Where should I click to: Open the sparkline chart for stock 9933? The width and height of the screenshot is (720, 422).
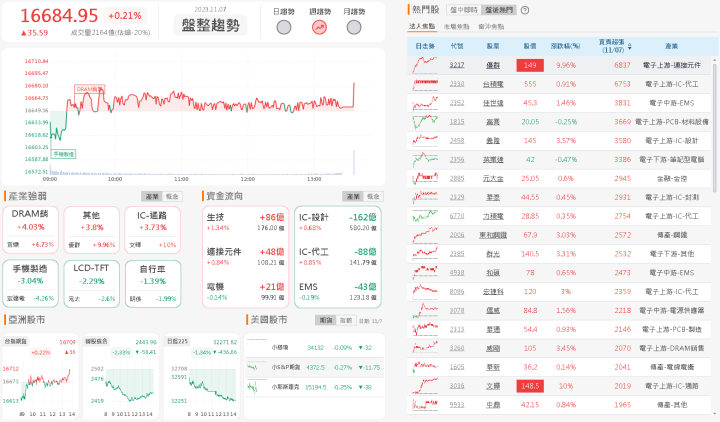[x=425, y=405]
